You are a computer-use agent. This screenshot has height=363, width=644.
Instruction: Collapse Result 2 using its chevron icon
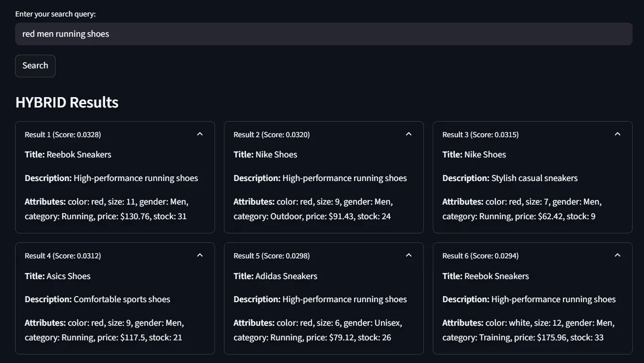[x=409, y=134]
